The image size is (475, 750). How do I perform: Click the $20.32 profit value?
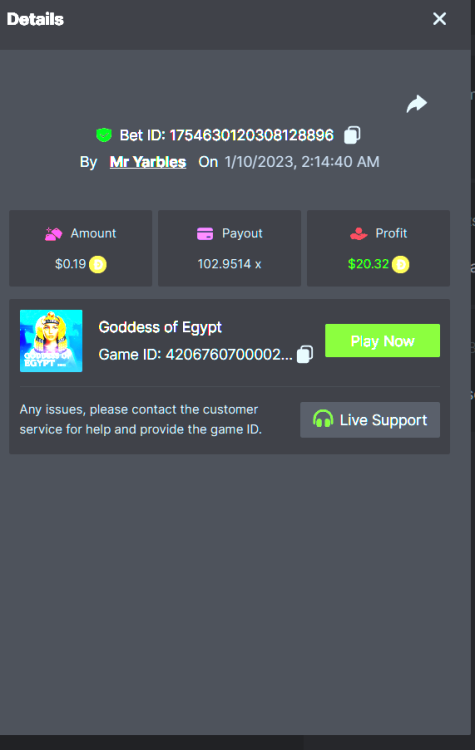(x=368, y=264)
